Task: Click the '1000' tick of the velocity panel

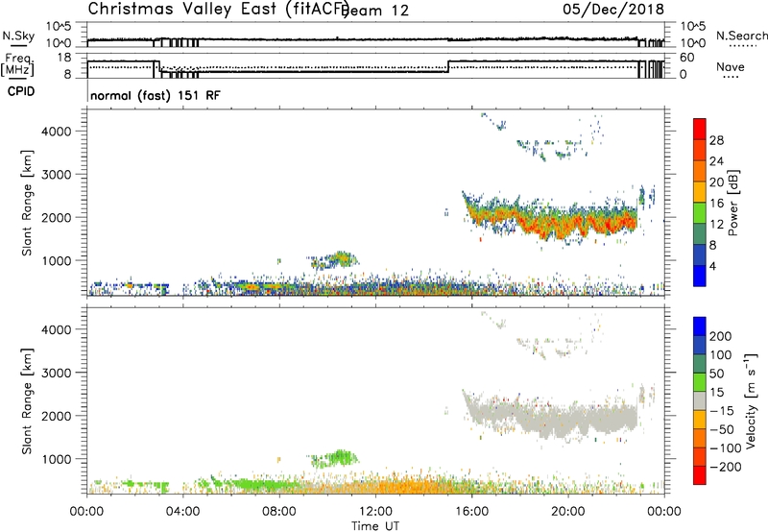Action: (56, 460)
